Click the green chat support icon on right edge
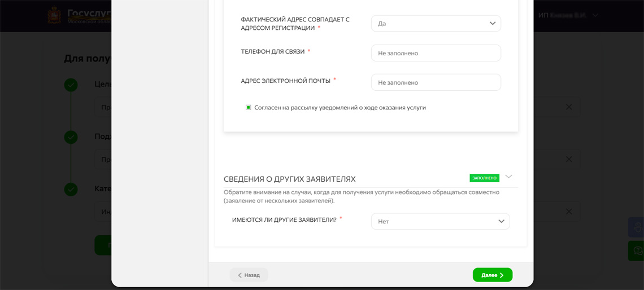The image size is (644, 290). tap(636, 251)
